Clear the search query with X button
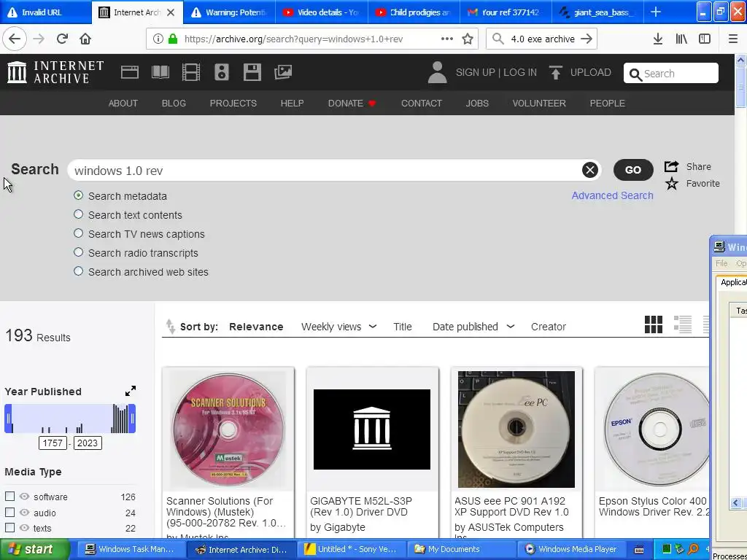Image resolution: width=747 pixels, height=560 pixels. pyautogui.click(x=589, y=170)
